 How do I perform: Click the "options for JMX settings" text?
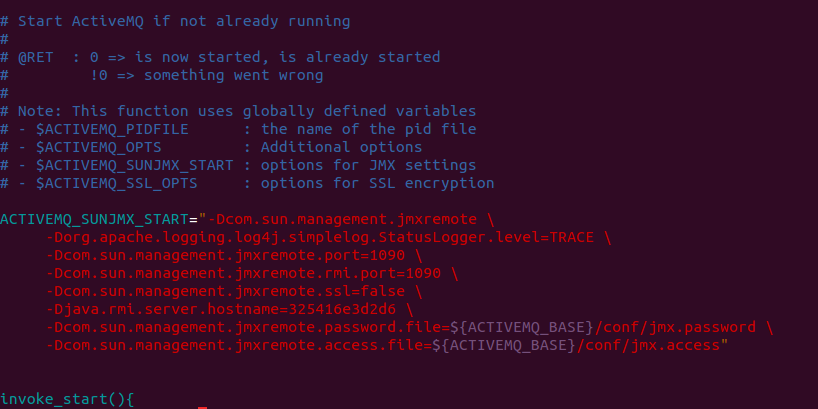(x=368, y=165)
